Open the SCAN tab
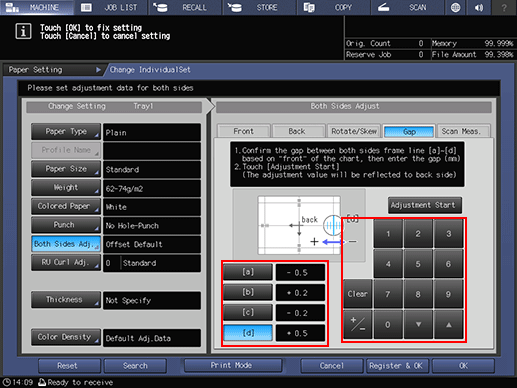This screenshot has width=517, height=388. click(407, 7)
